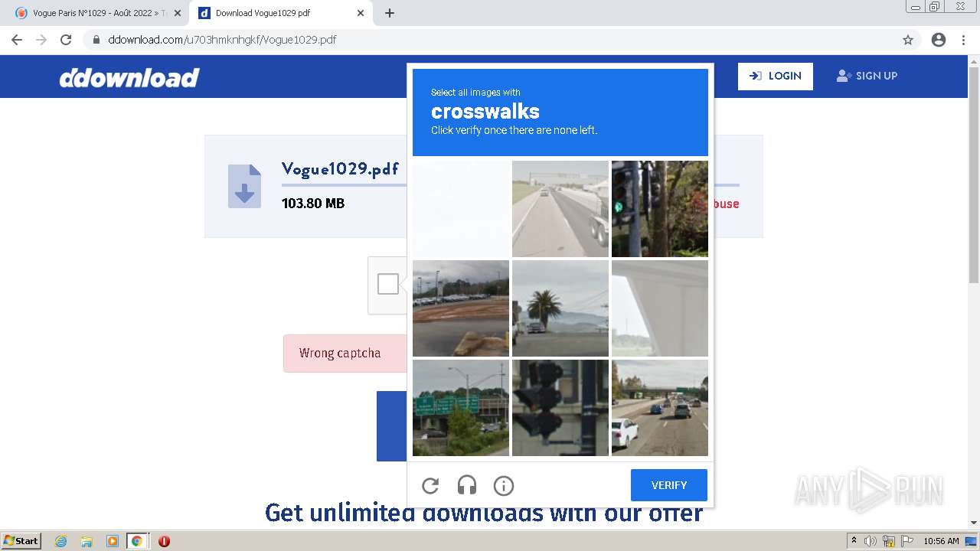The image size is (980, 551).
Task: Click the page scrollbar down arrow
Action: click(x=974, y=523)
